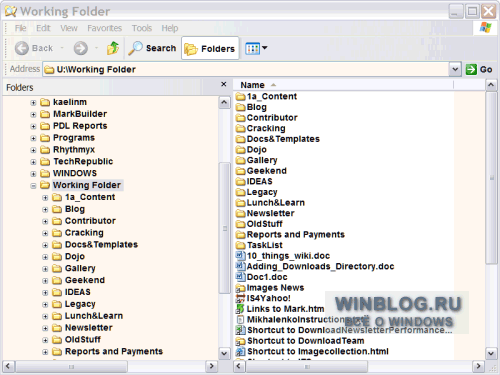Open the Edit menu
Image resolution: width=500 pixels, height=375 pixels.
[43, 28]
